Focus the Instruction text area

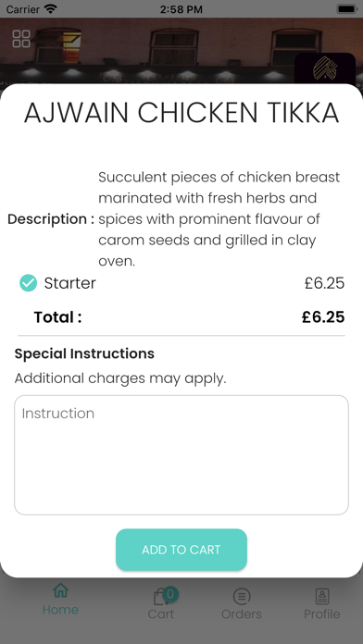click(181, 455)
